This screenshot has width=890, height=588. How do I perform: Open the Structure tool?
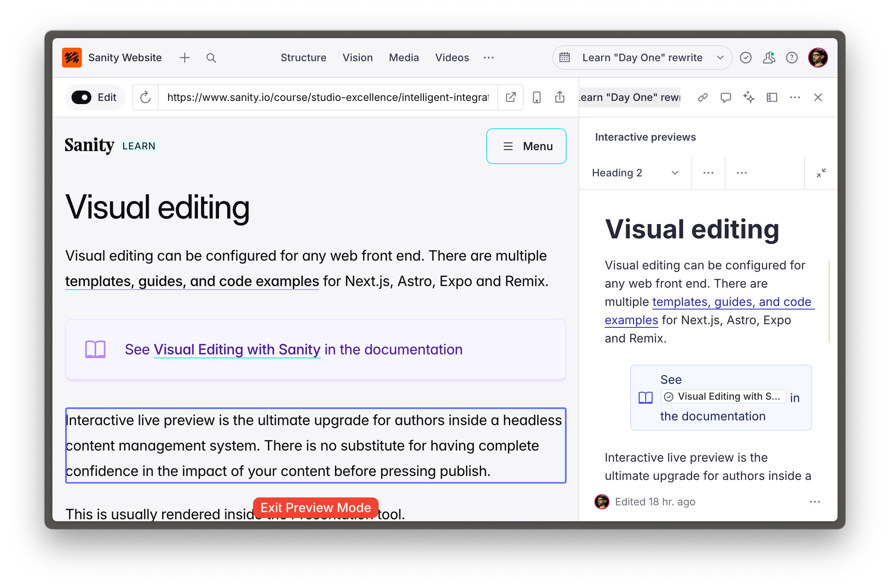coord(304,58)
